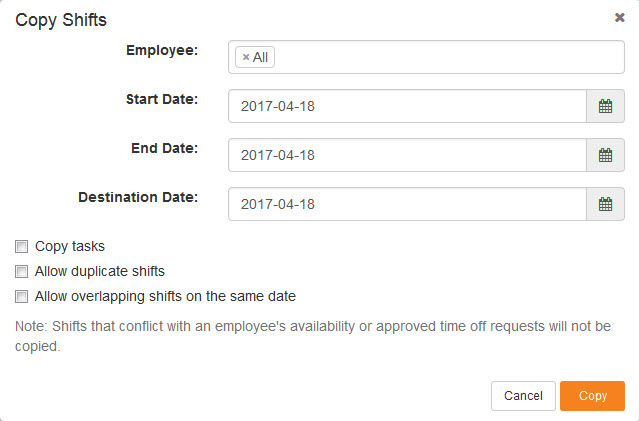
Task: Click the Destination Date field label
Action: [x=138, y=197]
